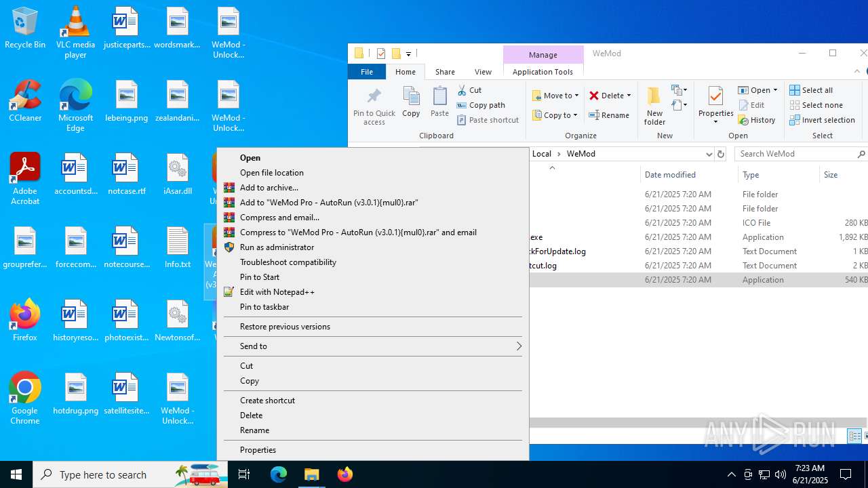Open Task View on the taskbar
868x488 pixels.
click(244, 474)
